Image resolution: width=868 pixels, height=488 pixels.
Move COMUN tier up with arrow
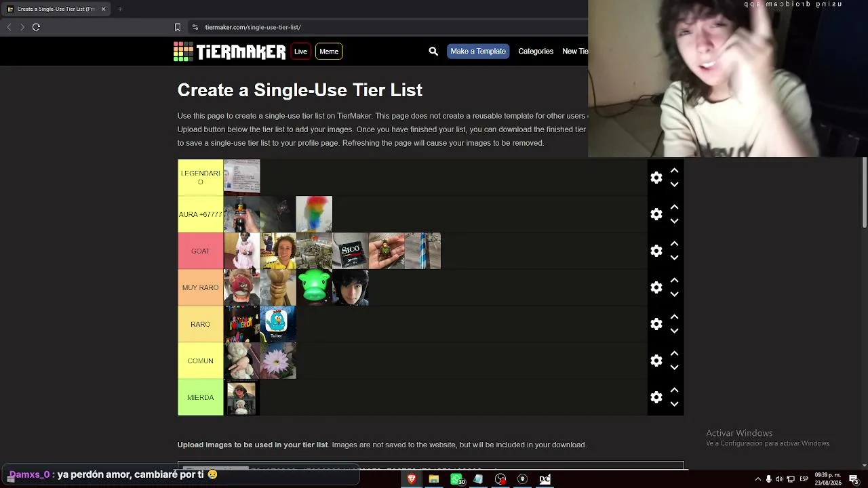[x=674, y=354]
